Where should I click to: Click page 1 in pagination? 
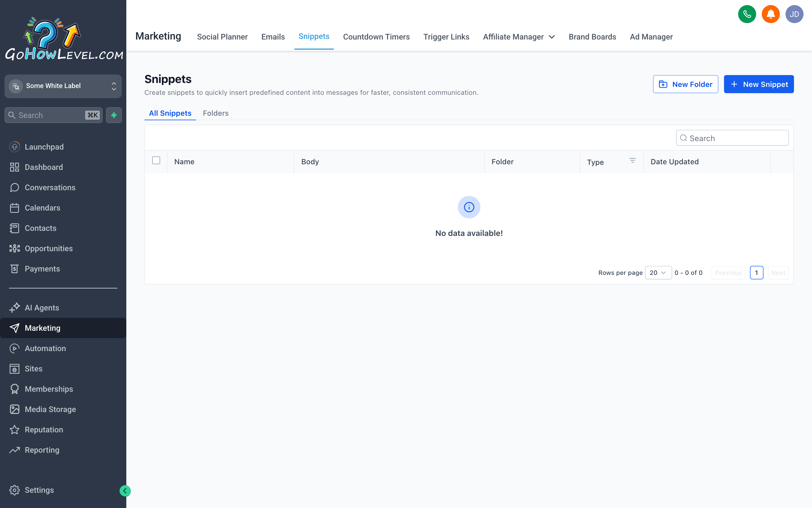pos(756,272)
